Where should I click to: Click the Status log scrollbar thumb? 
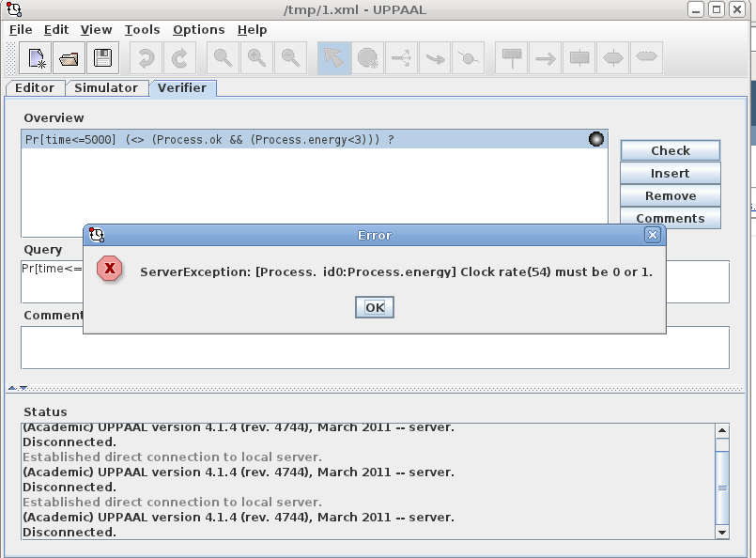point(722,488)
